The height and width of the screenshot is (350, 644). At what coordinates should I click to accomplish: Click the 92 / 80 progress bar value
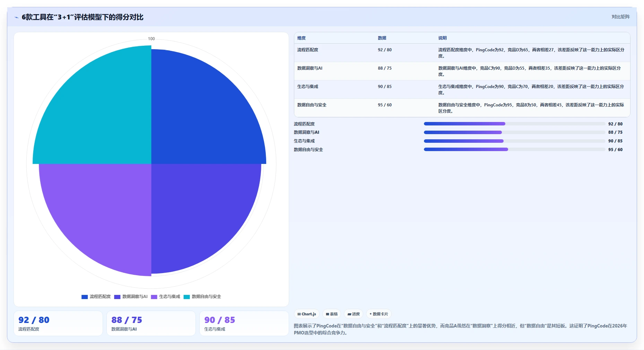coord(615,124)
